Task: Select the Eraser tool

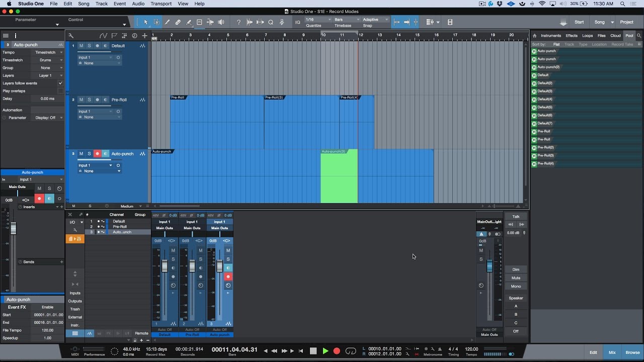Action: point(178,22)
